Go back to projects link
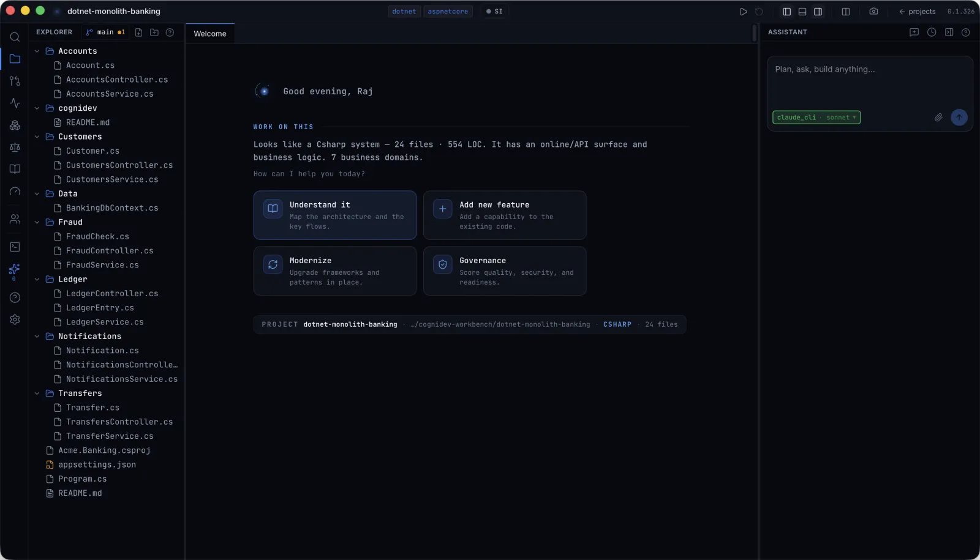 [x=917, y=12]
